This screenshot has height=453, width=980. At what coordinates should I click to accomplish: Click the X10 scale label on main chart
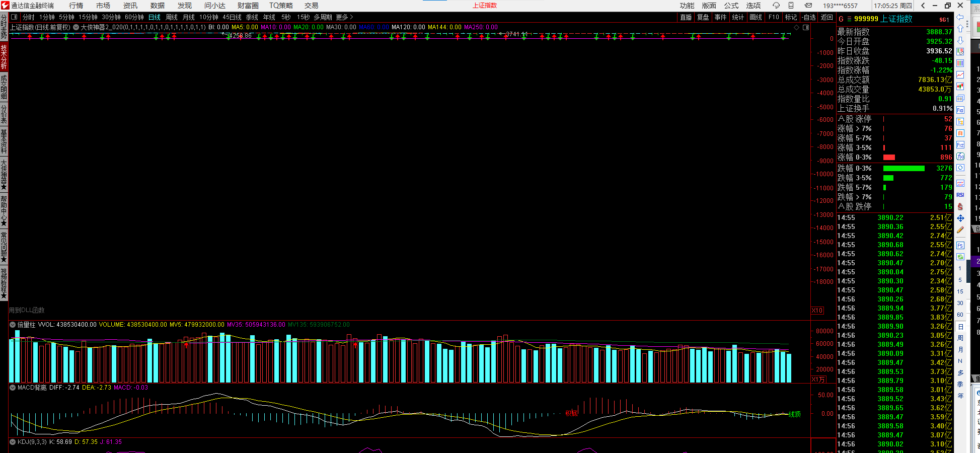tap(817, 311)
